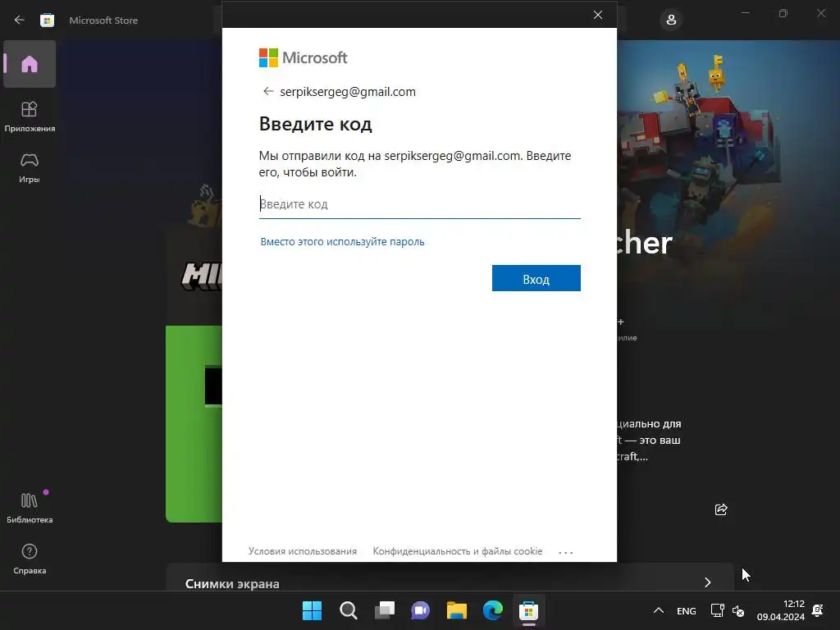Switch the ENG input language indicator

pyautogui.click(x=687, y=610)
